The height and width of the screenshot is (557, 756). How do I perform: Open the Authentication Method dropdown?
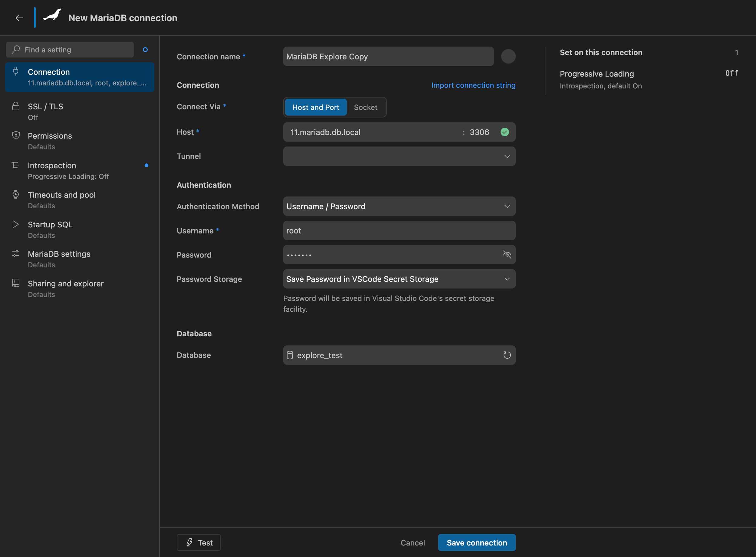coord(399,206)
